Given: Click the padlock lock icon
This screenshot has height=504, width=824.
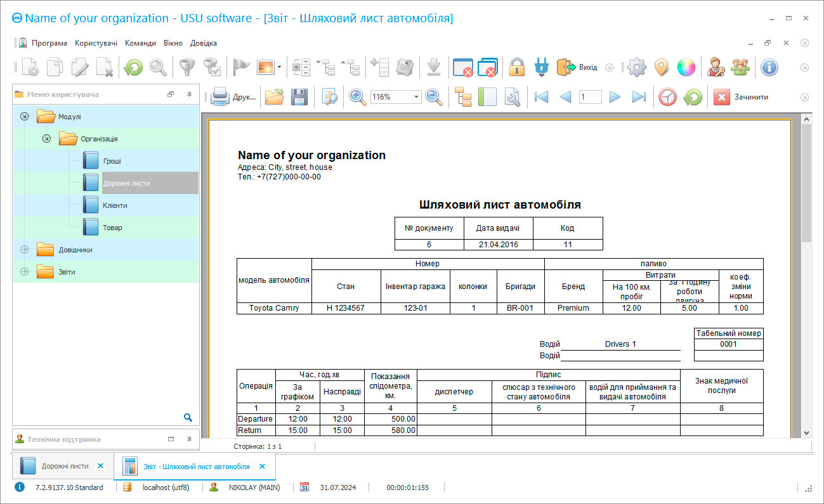Looking at the screenshot, I should [x=518, y=67].
